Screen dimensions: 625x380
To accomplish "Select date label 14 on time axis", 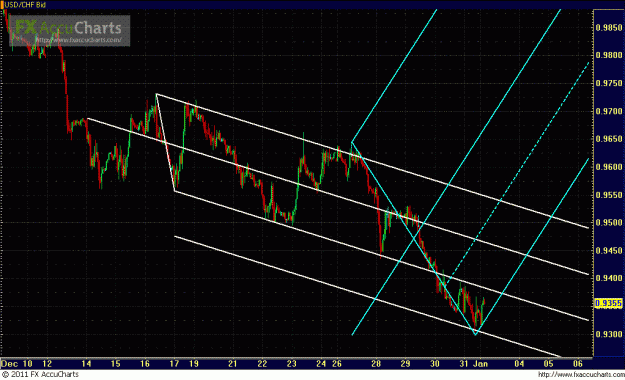I will 86,364.
